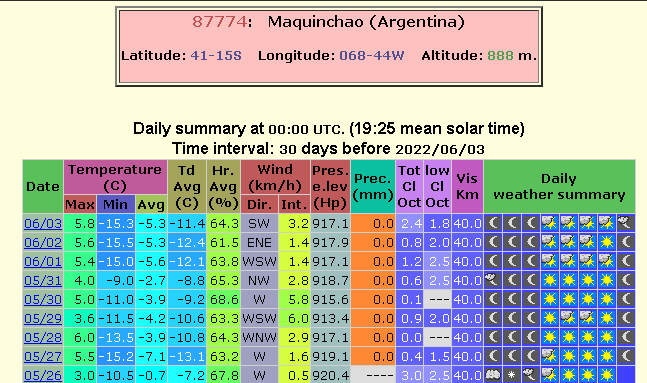
Task: Click the cloud icon starting 05/26 row
Action: coord(493,375)
